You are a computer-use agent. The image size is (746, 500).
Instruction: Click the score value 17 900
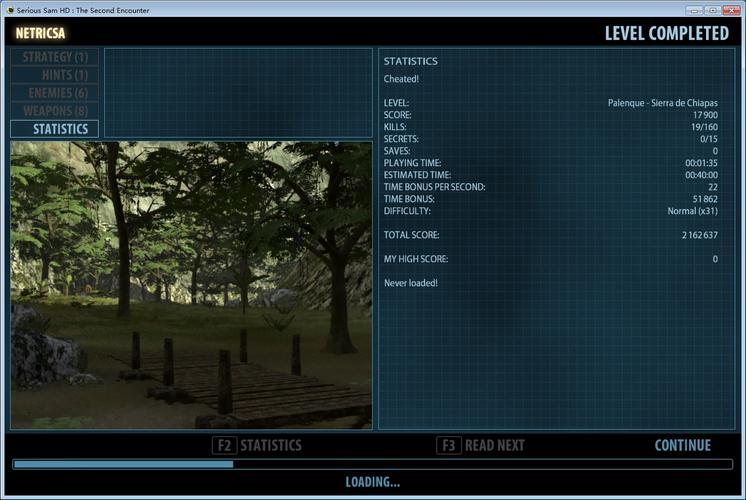[x=705, y=115]
